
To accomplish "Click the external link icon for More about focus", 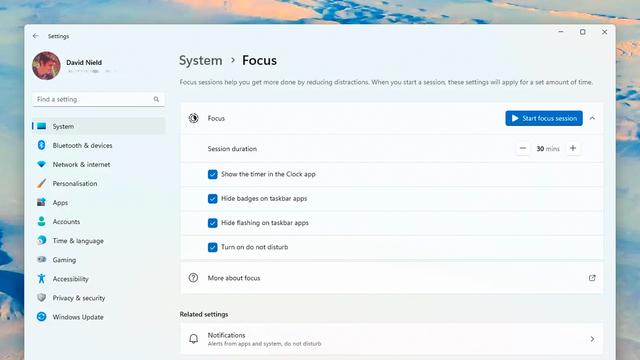I will 592,278.
